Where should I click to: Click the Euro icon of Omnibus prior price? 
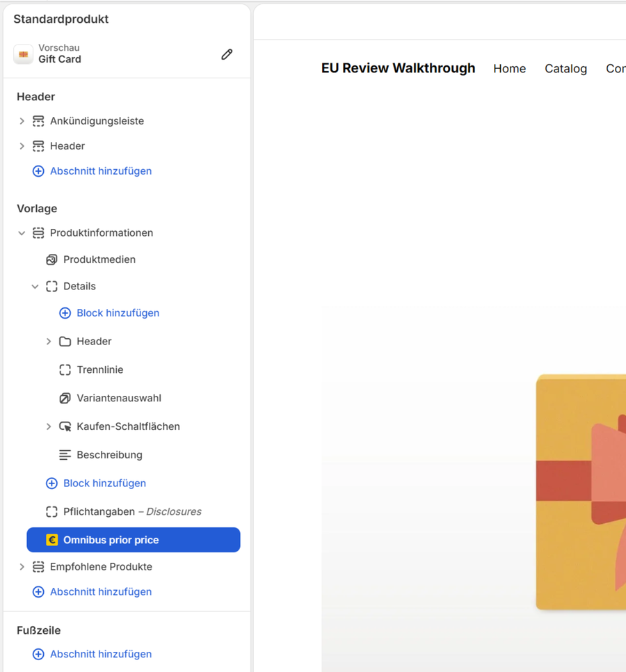51,540
